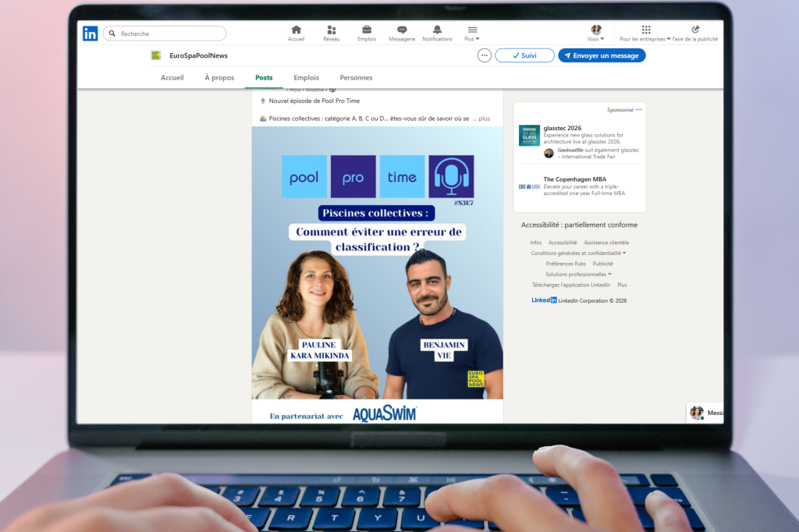799x532 pixels.
Task: Open the Notifications bell
Action: [437, 33]
